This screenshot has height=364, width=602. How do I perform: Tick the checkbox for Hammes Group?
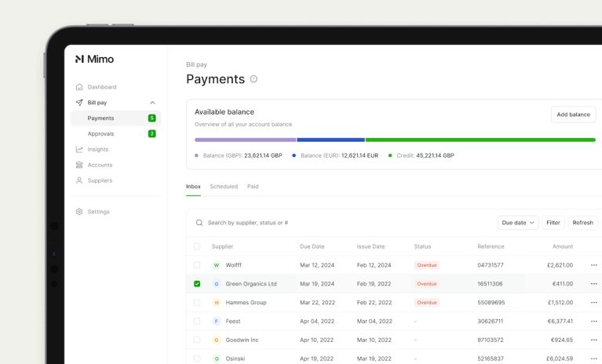[197, 302]
